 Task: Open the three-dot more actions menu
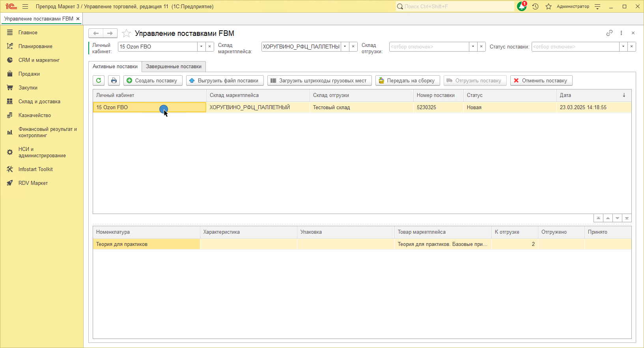621,33
